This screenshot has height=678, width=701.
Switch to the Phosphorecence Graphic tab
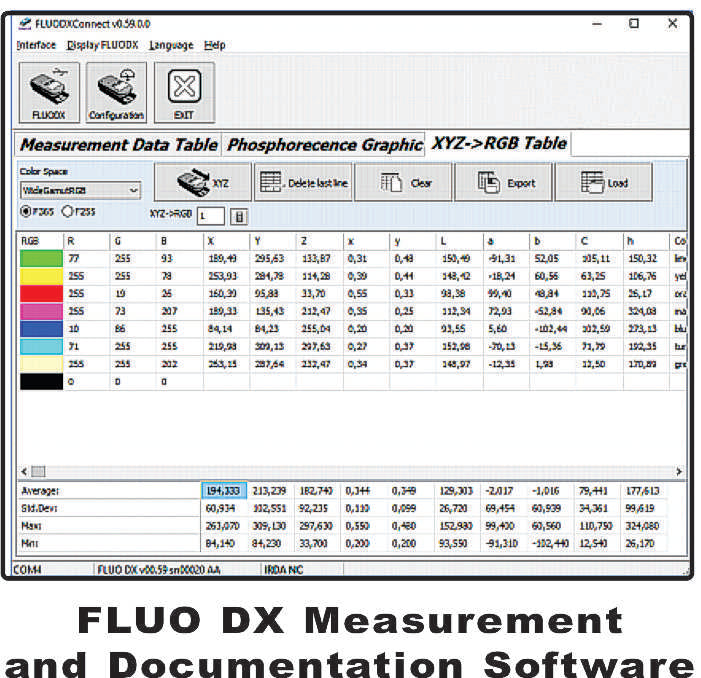pyautogui.click(x=323, y=145)
